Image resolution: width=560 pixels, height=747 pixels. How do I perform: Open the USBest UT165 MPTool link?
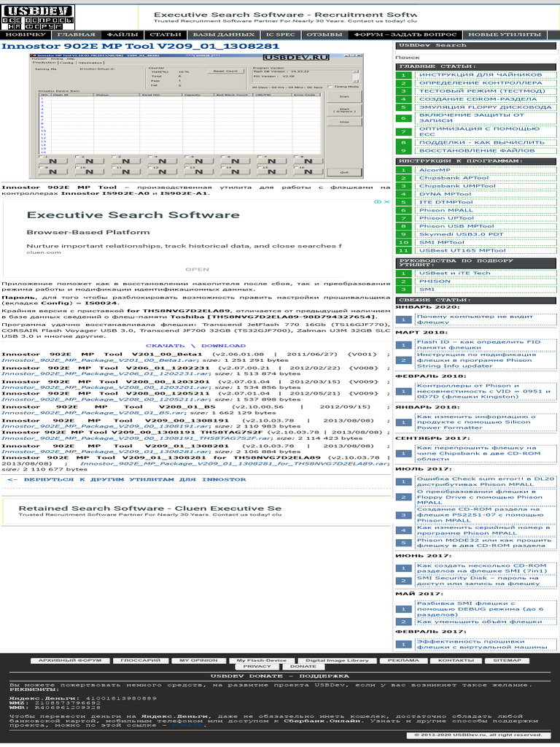462,251
